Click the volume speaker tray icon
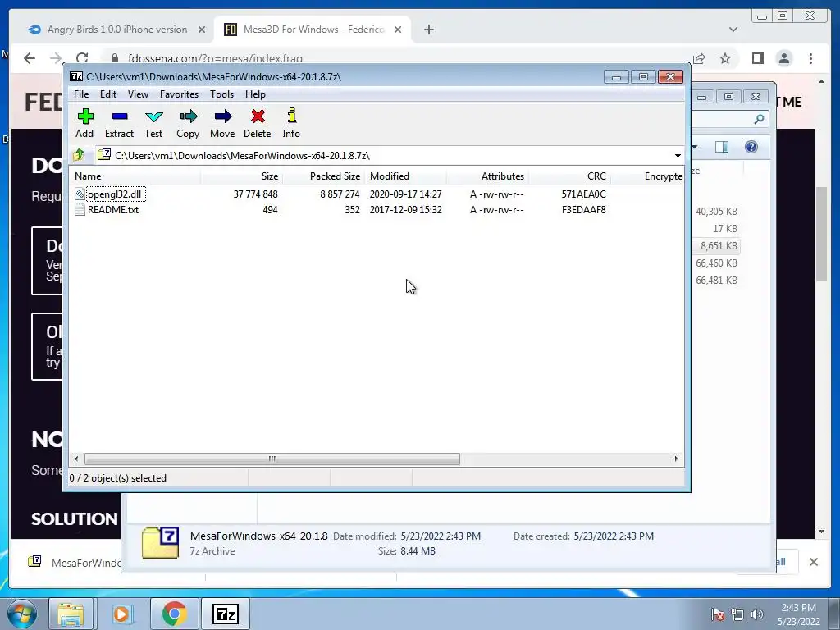This screenshot has height=630, width=840. (x=757, y=614)
